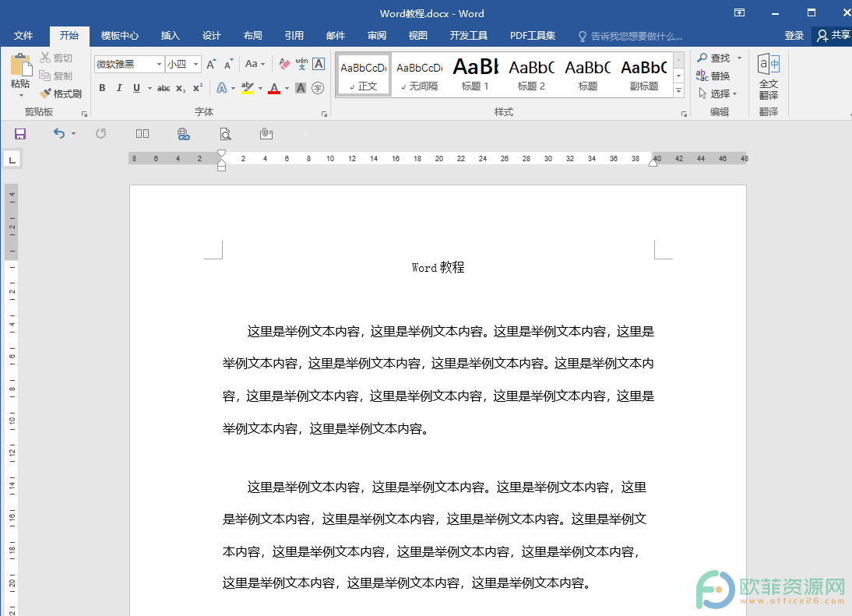Activate the Format Painter (格式刷)
This screenshot has width=852, height=616.
(61, 93)
